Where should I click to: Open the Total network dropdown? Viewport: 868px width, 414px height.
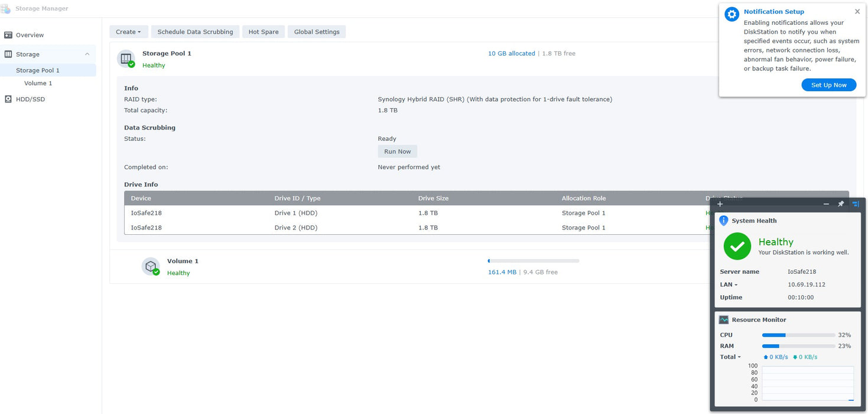tap(730, 357)
